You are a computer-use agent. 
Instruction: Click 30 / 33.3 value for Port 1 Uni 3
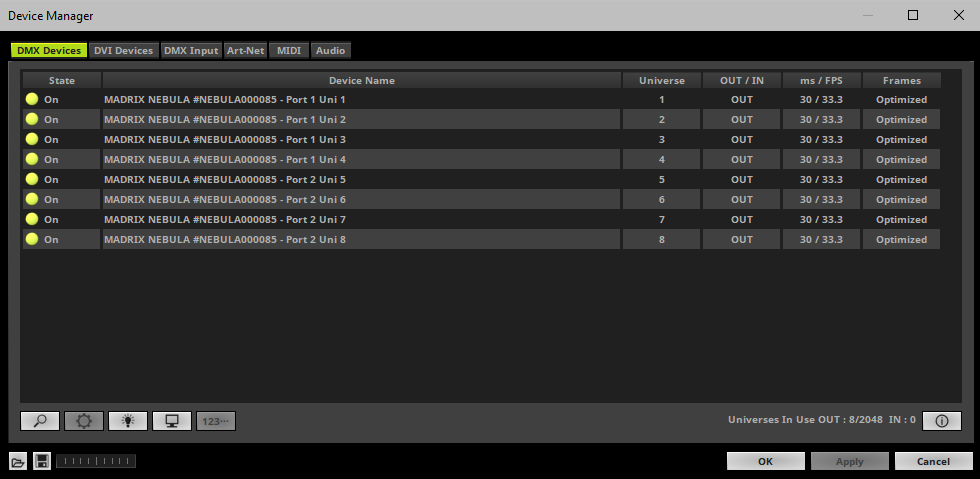pyautogui.click(x=821, y=139)
